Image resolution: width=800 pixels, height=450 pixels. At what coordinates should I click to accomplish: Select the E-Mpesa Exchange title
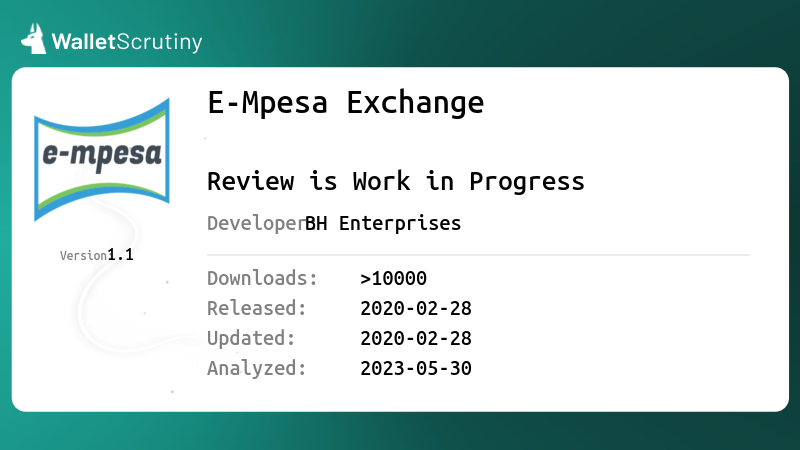click(x=345, y=102)
